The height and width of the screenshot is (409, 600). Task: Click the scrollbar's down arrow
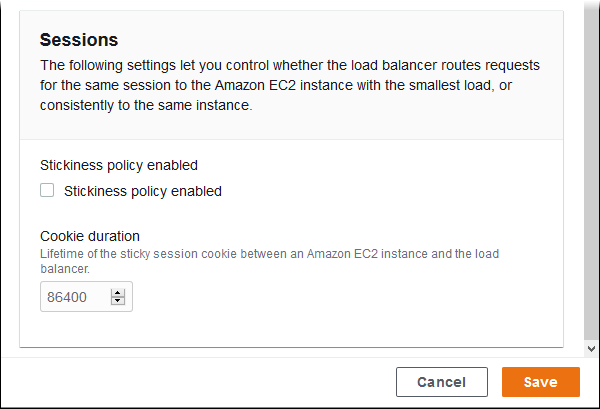coord(591,348)
